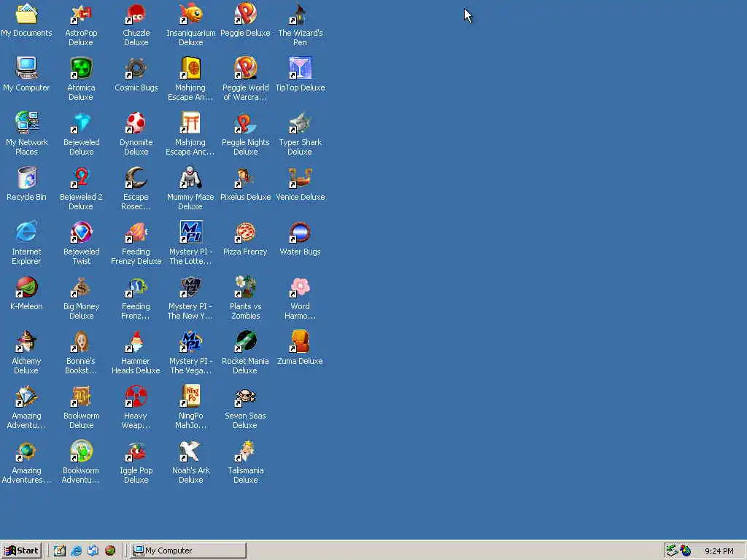Select the Zuma Deluxe shortcut
The width and height of the screenshot is (747, 560).
[300, 348]
